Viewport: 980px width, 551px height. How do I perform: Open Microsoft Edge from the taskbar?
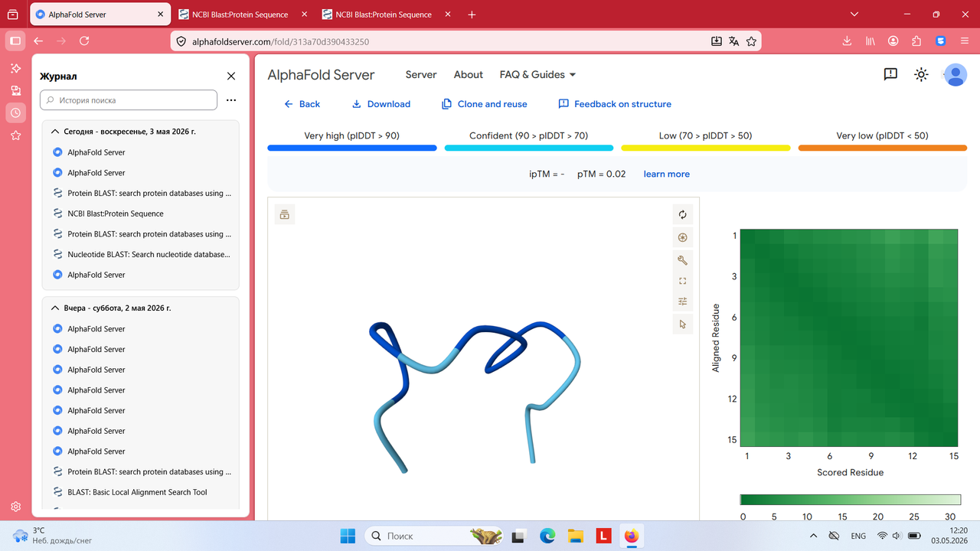[x=547, y=536]
